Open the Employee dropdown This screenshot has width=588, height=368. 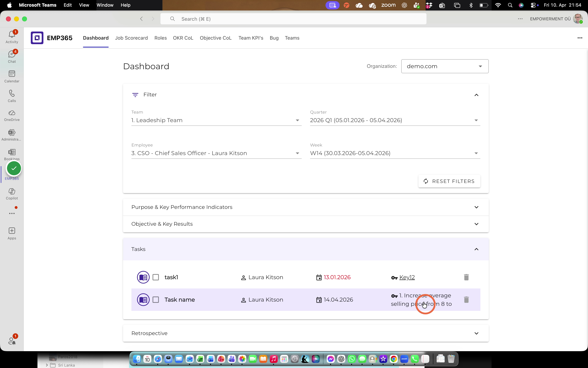click(x=216, y=153)
